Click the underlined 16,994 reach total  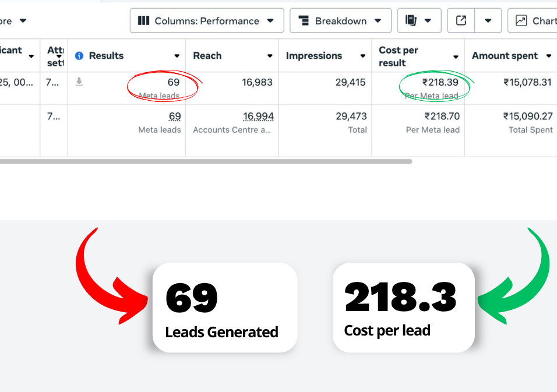[258, 116]
